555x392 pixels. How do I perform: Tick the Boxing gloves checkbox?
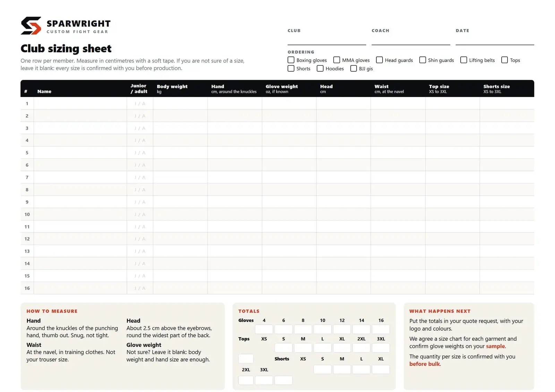pyautogui.click(x=291, y=60)
